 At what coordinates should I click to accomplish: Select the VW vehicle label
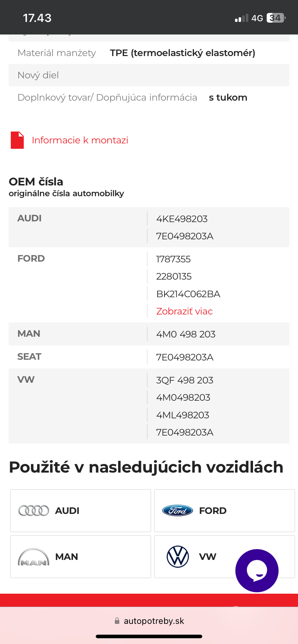pyautogui.click(x=208, y=557)
